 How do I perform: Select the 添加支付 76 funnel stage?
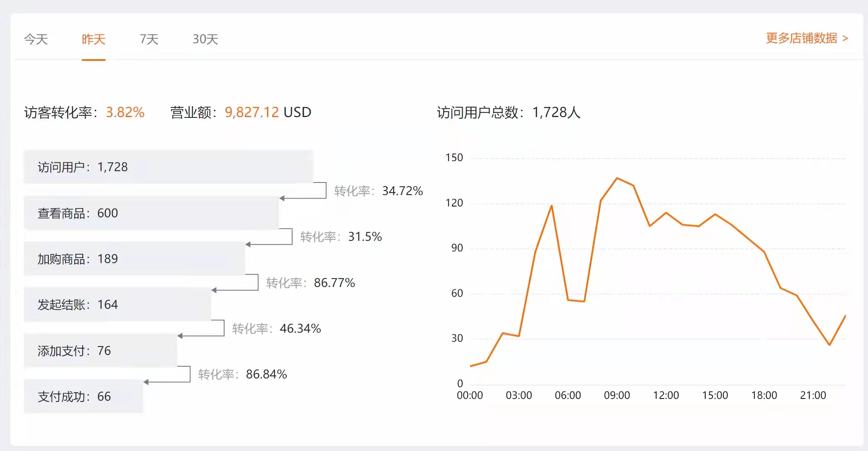(101, 351)
